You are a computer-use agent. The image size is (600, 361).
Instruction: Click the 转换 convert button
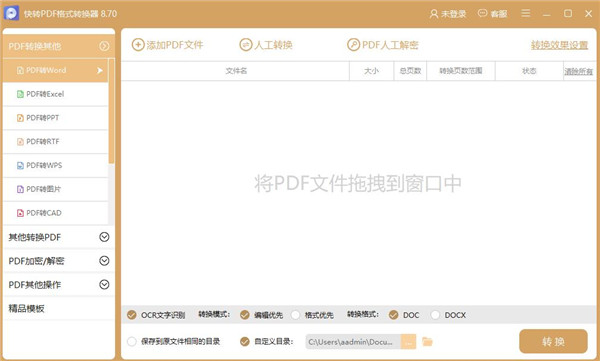[553, 341]
